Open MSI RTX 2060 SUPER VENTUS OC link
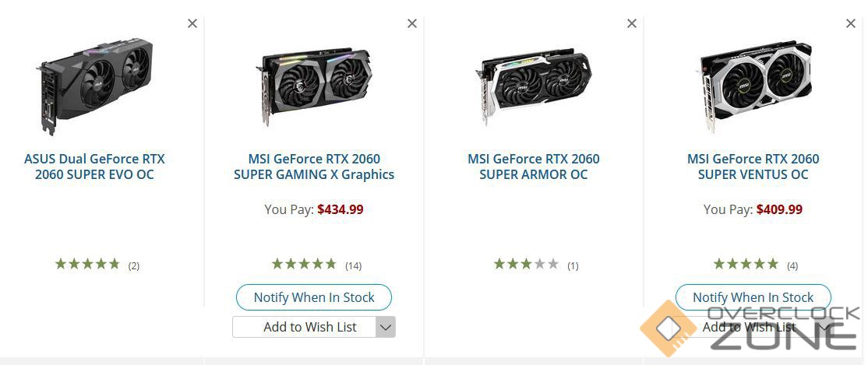868x365 pixels. [x=753, y=167]
